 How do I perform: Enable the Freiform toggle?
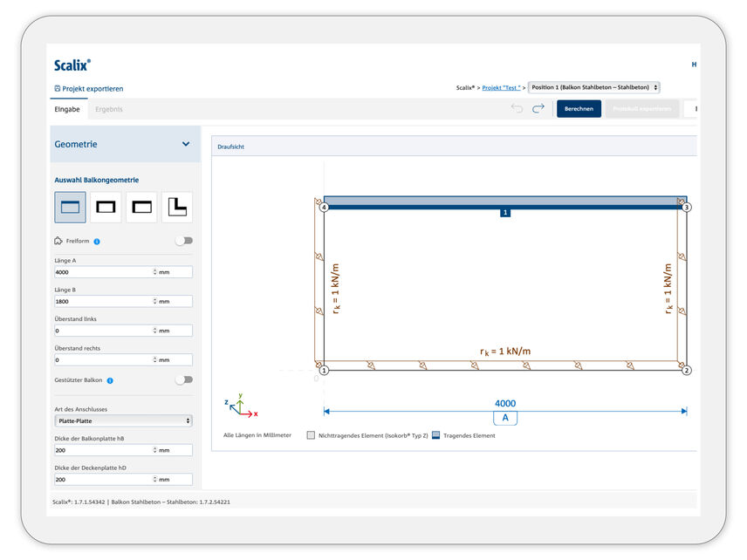(x=183, y=241)
